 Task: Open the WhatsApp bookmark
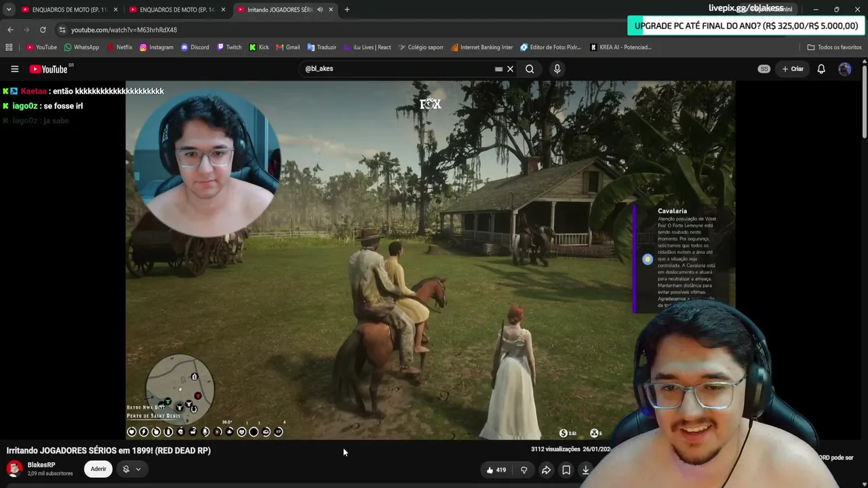pos(81,47)
